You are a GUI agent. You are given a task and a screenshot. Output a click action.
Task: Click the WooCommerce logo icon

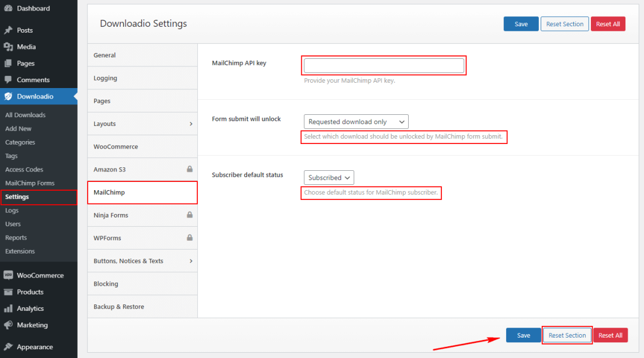tap(8, 275)
